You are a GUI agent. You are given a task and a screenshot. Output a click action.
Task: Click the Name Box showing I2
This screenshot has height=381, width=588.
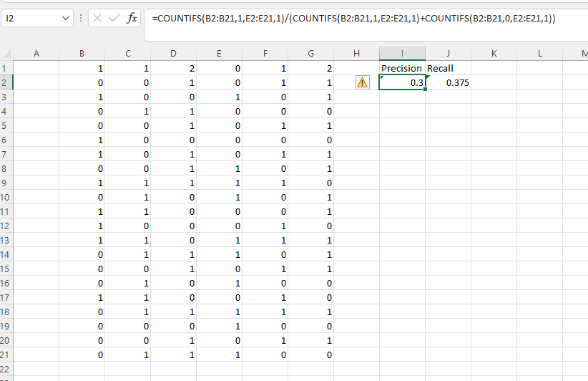pyautogui.click(x=32, y=18)
